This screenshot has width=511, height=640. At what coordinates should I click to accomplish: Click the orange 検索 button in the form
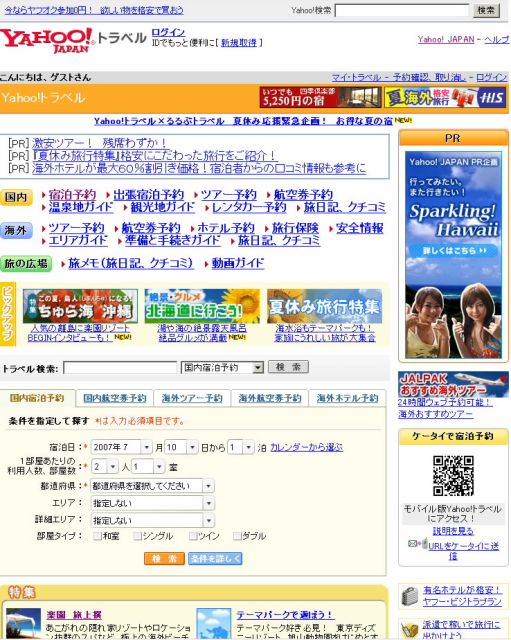(x=164, y=558)
